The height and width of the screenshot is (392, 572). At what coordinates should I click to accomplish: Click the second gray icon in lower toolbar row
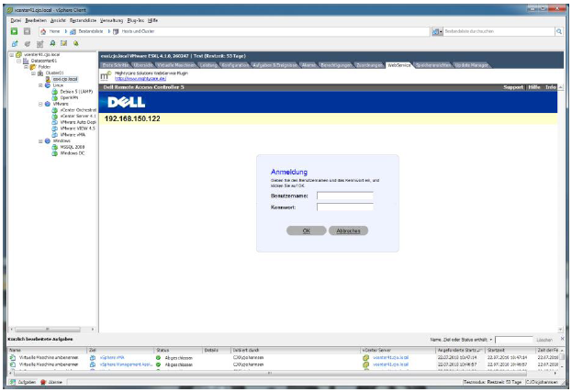coord(28,44)
